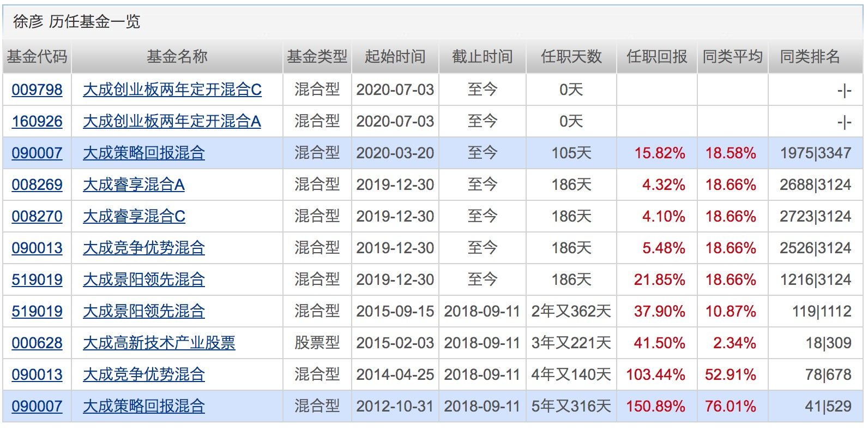The image size is (868, 429).
Task: Click the 52.91% category average
Action: [x=731, y=374]
